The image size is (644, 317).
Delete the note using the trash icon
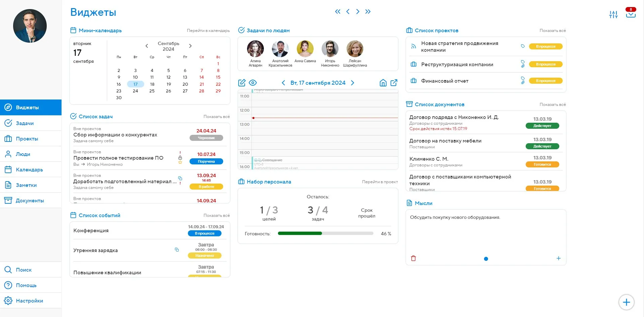[413, 258]
